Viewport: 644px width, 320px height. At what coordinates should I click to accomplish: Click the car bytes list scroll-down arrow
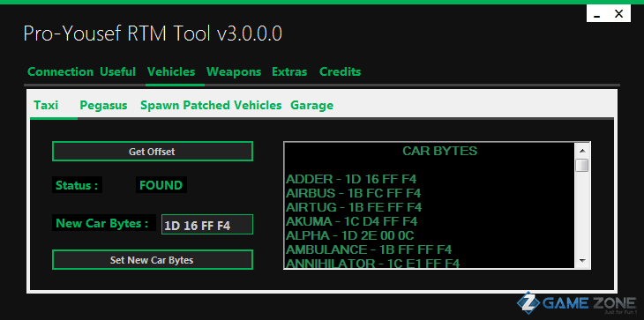[x=582, y=261]
